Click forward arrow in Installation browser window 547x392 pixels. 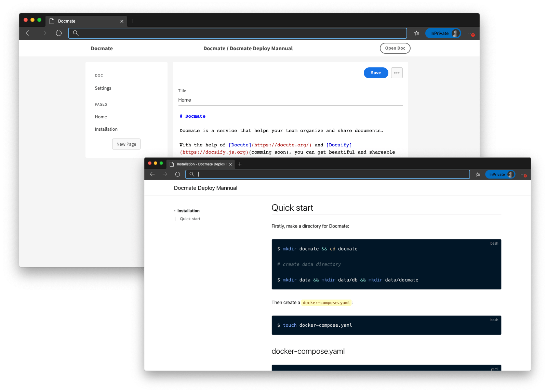click(x=165, y=174)
